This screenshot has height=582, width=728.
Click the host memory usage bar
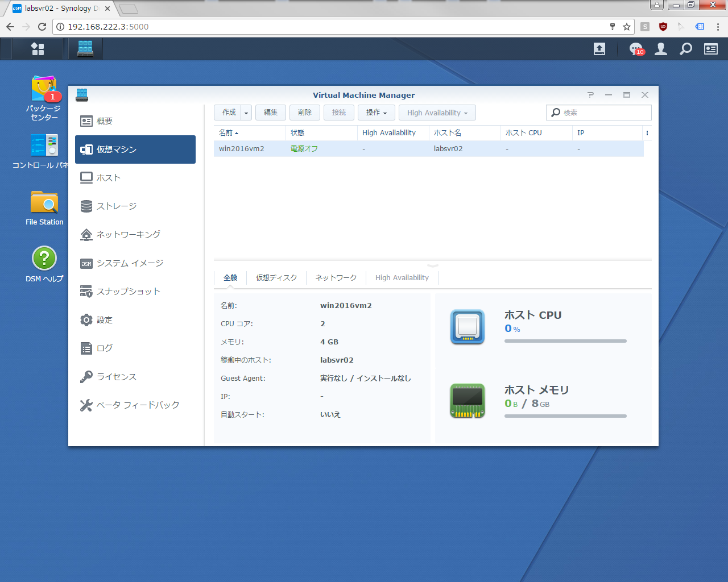(x=565, y=416)
